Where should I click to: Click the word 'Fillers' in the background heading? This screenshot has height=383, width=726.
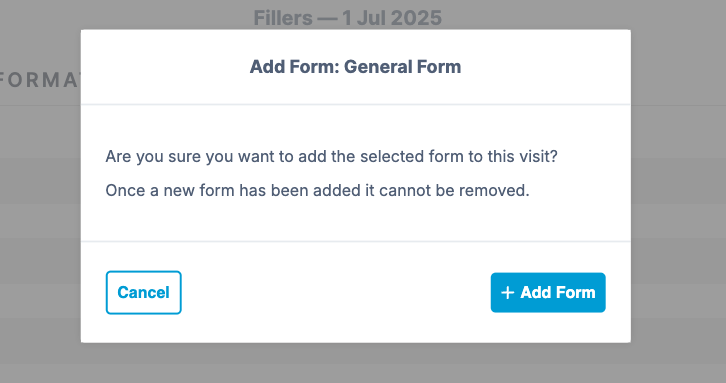[x=283, y=18]
